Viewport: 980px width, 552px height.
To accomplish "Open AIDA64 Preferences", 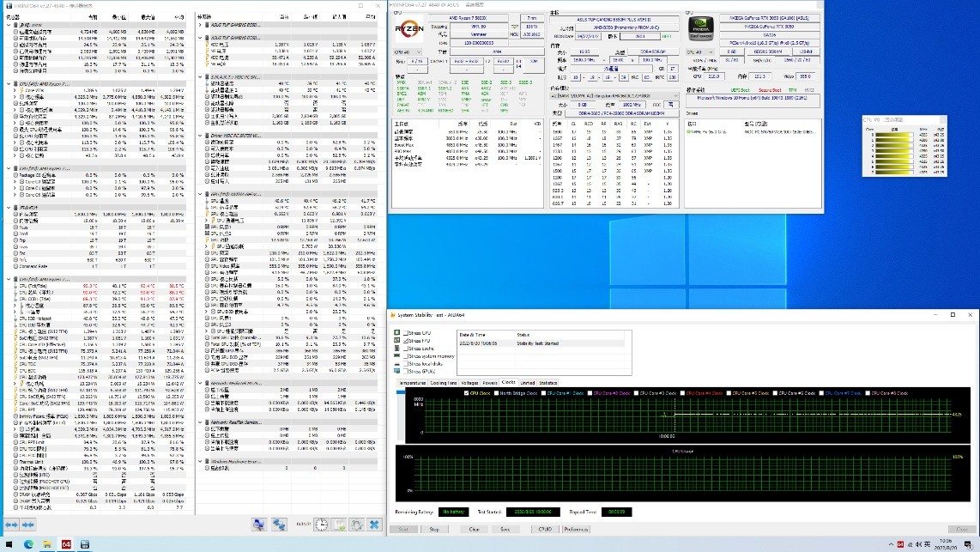I will pyautogui.click(x=576, y=529).
